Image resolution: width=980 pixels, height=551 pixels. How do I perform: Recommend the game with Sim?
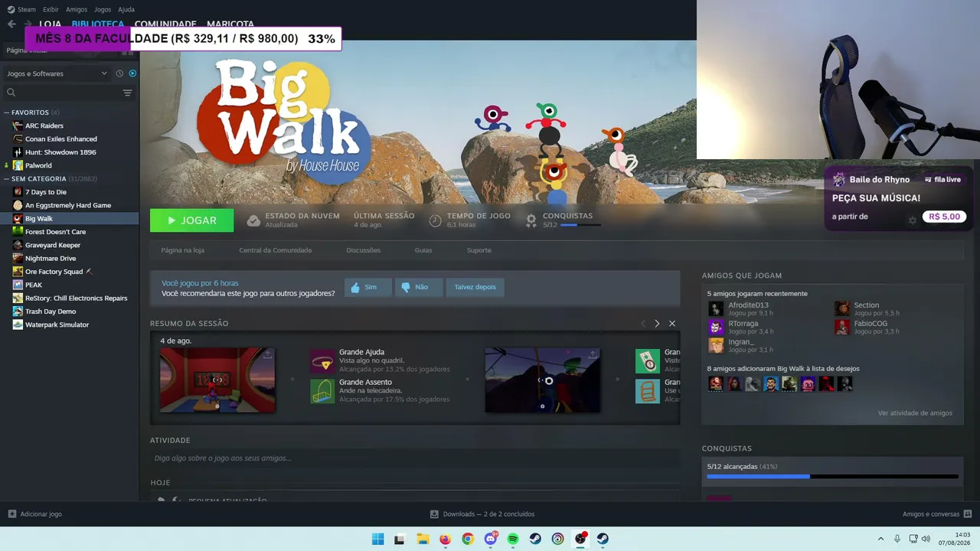click(368, 287)
